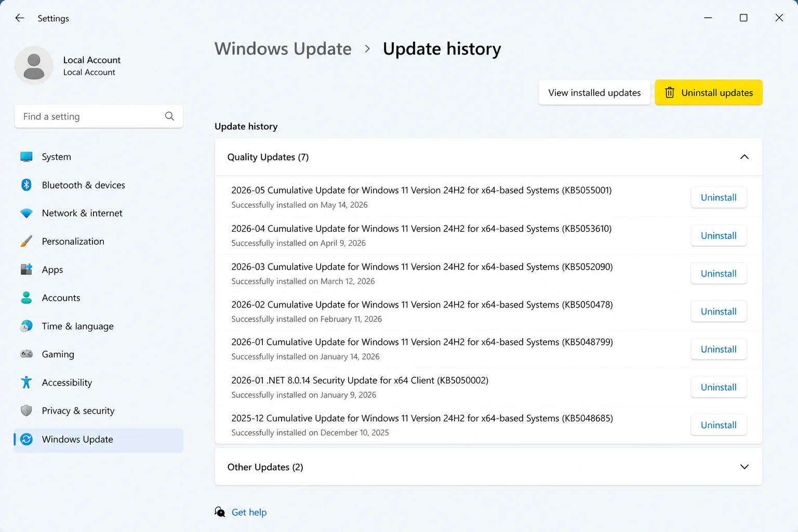Click the 2026-05 Cumulative Update title
Screen dimensions: 798x532
click(x=421, y=190)
